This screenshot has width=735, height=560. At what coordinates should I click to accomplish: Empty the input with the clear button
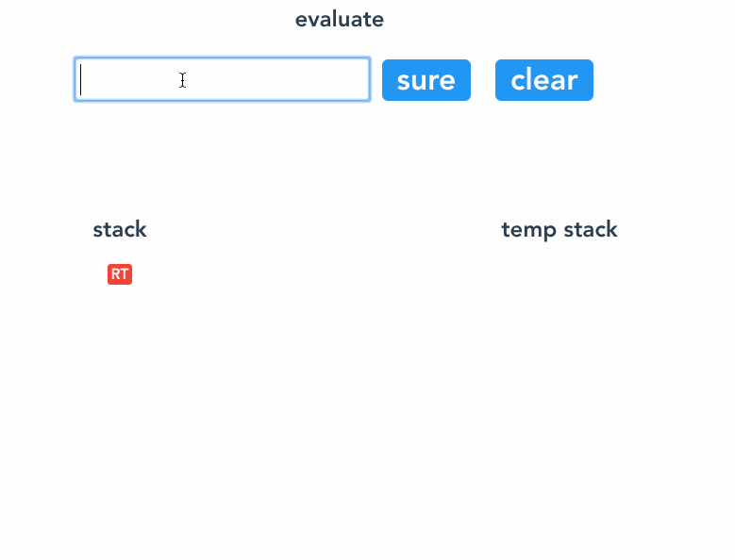544,80
